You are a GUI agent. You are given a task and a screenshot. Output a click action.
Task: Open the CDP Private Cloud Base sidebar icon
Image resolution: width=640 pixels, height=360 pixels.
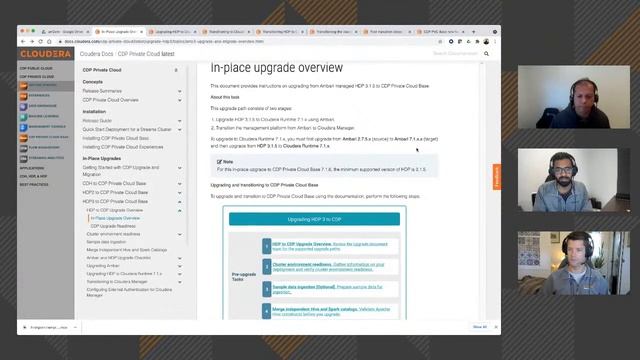(x=24, y=138)
